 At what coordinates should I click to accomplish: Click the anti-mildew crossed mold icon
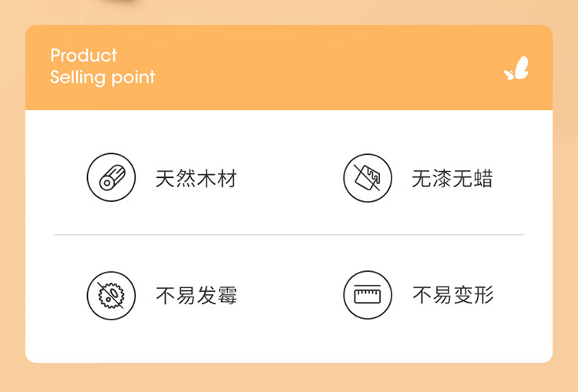pyautogui.click(x=111, y=296)
